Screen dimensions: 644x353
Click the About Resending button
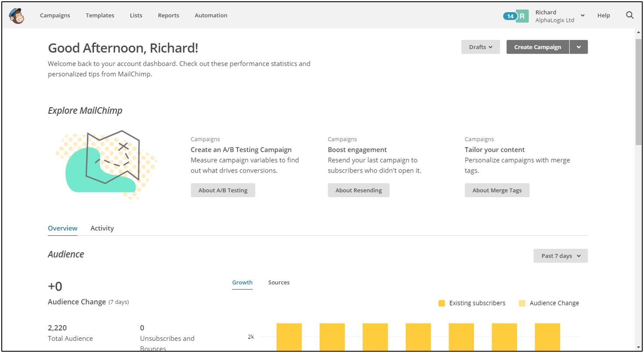point(359,190)
